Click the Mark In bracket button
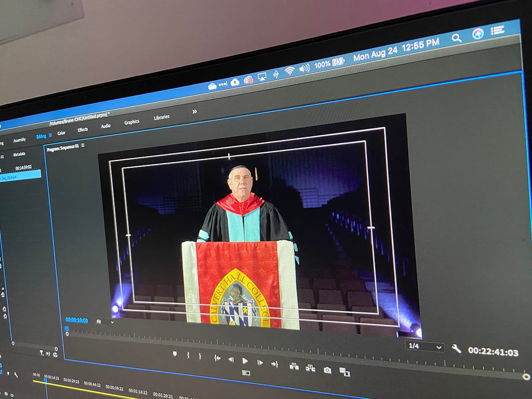The height and width of the screenshot is (399, 532). (188, 355)
